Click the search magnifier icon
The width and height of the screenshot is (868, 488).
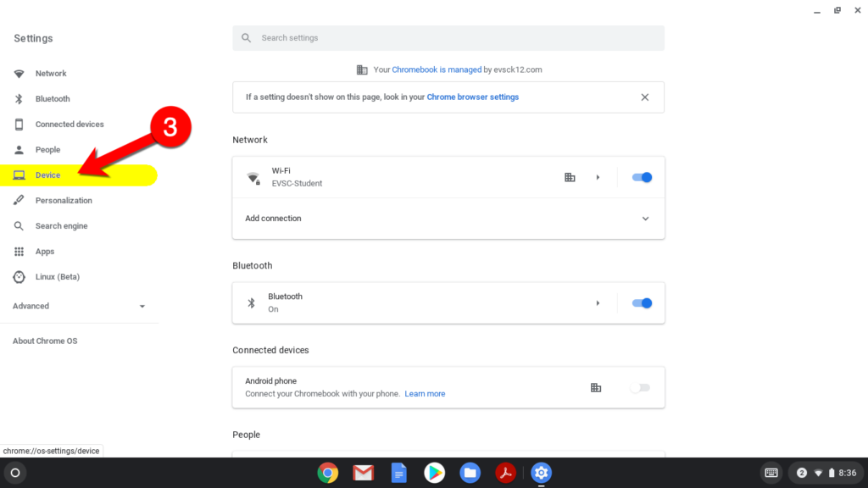247,38
